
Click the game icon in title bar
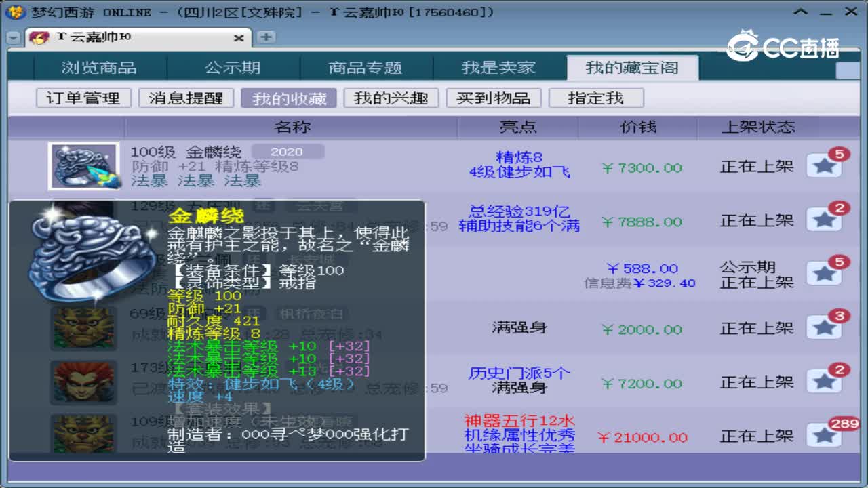[x=17, y=12]
